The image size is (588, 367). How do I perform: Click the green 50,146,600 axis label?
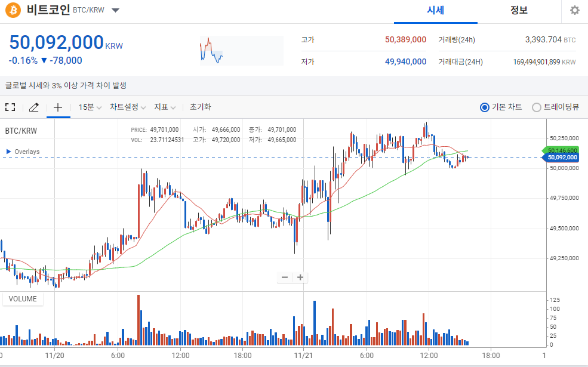pos(561,151)
